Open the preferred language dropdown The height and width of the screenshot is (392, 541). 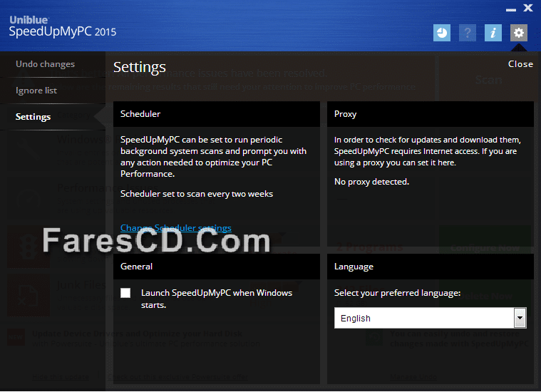430,318
